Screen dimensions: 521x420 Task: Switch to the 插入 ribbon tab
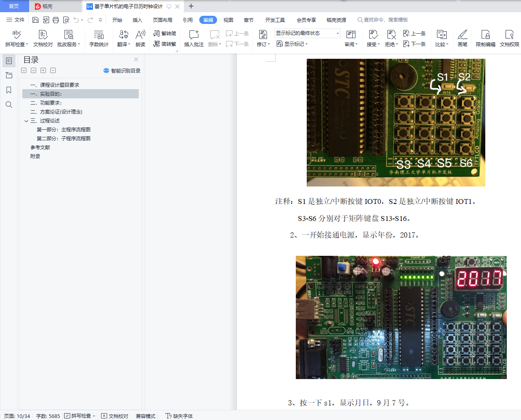click(137, 20)
